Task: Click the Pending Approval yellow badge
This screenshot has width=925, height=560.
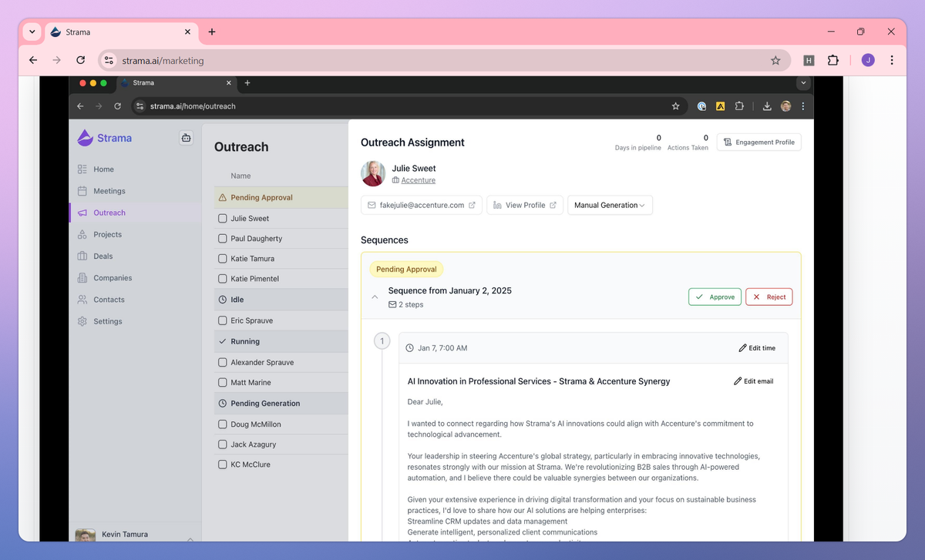Action: (x=406, y=270)
